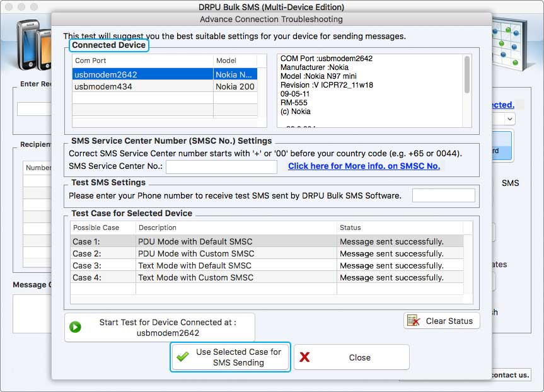544x392 pixels.
Task: Click the COM Port :usbmodem2642 info line
Action: click(327, 58)
